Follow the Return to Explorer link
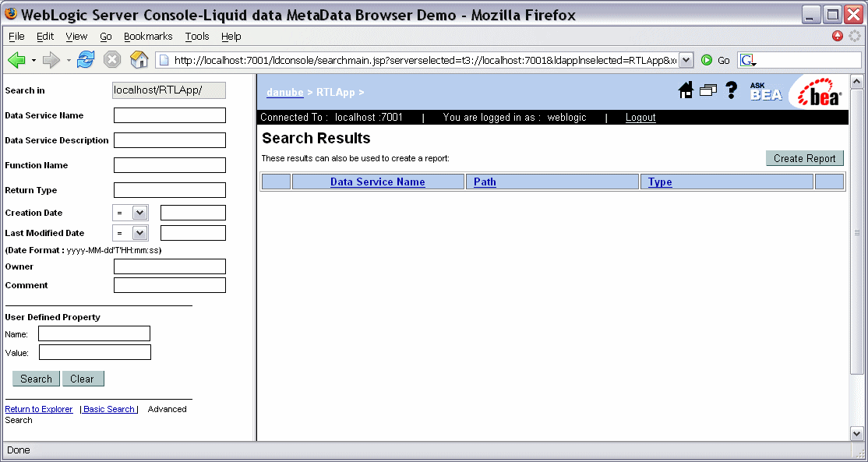This screenshot has height=462, width=868. pyautogui.click(x=39, y=410)
